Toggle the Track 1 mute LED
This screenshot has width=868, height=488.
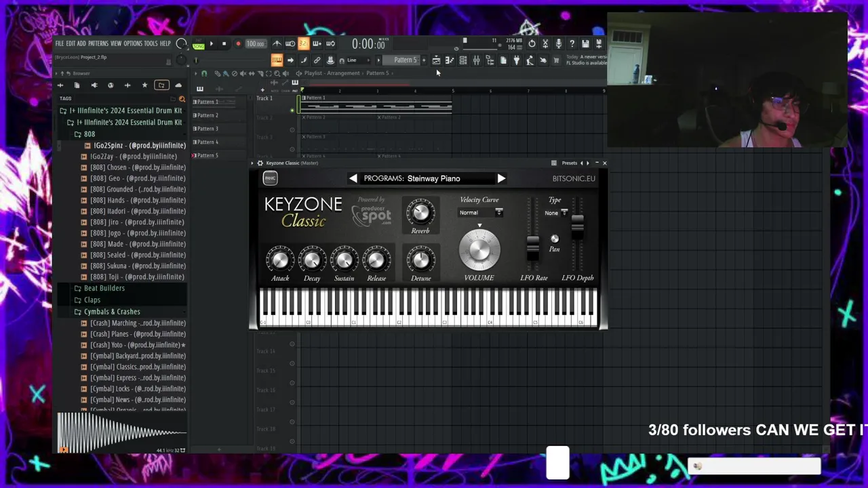point(292,110)
